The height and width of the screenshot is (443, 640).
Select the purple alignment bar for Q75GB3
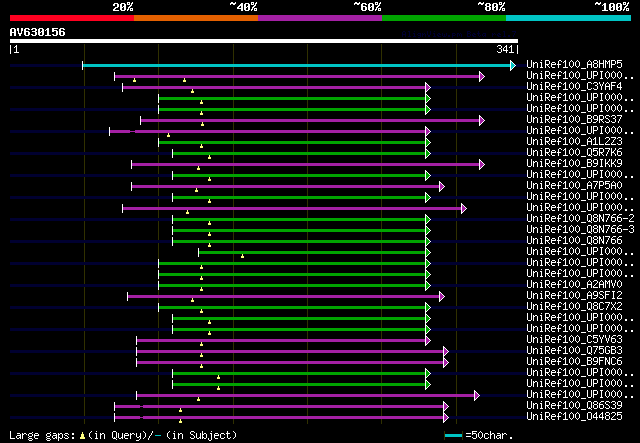click(x=290, y=352)
